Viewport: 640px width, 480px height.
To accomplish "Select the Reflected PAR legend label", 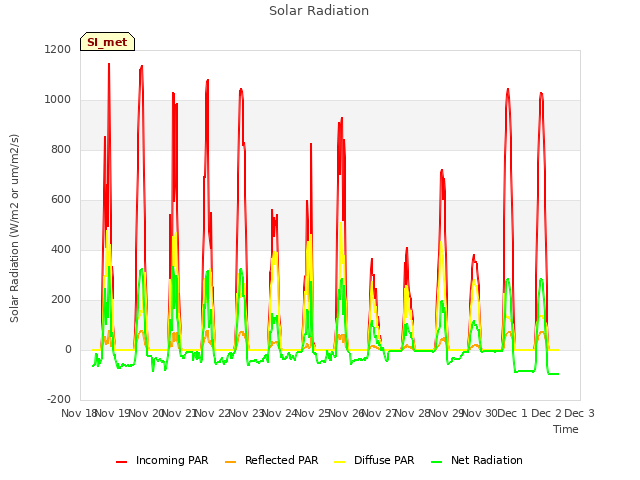I will [x=282, y=460].
